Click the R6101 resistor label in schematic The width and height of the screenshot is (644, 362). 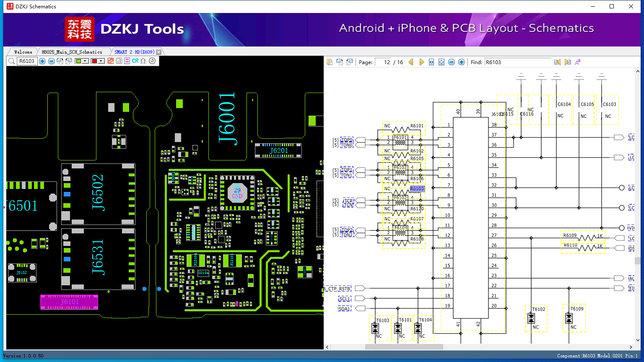[x=417, y=126]
